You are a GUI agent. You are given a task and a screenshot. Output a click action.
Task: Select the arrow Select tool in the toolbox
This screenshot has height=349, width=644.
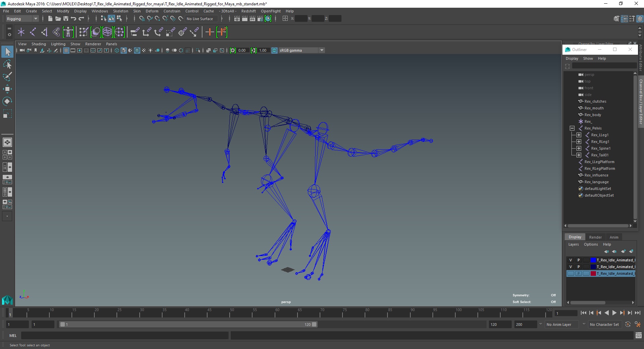[7, 52]
